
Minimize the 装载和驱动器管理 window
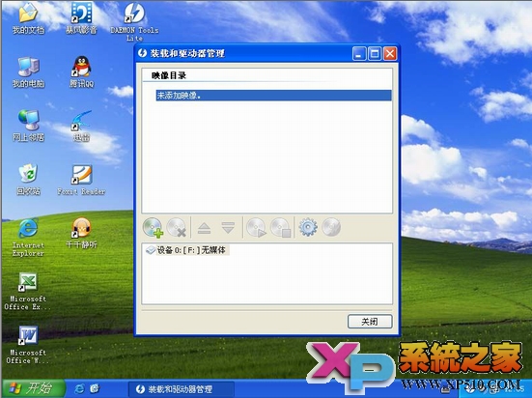pyautogui.click(x=359, y=54)
